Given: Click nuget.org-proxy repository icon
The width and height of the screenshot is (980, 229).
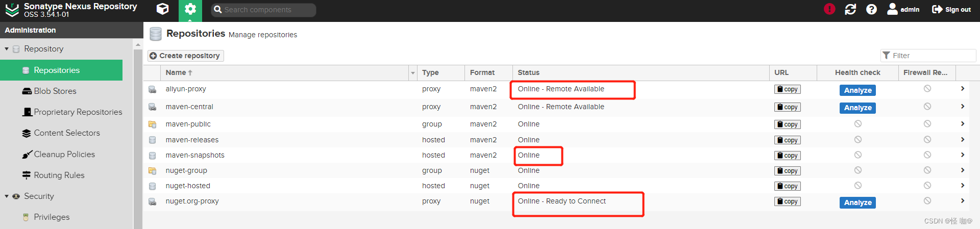Looking at the screenshot, I should pyautogui.click(x=152, y=201).
